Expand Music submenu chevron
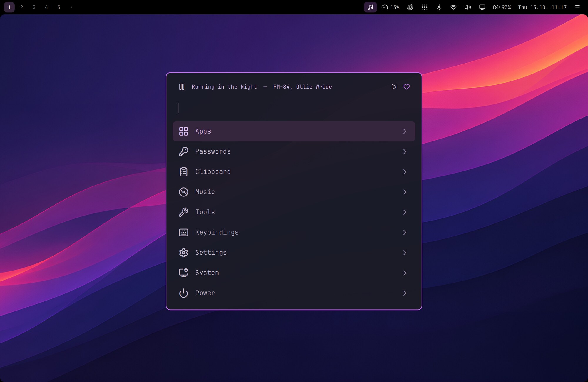The width and height of the screenshot is (588, 382). (x=405, y=192)
